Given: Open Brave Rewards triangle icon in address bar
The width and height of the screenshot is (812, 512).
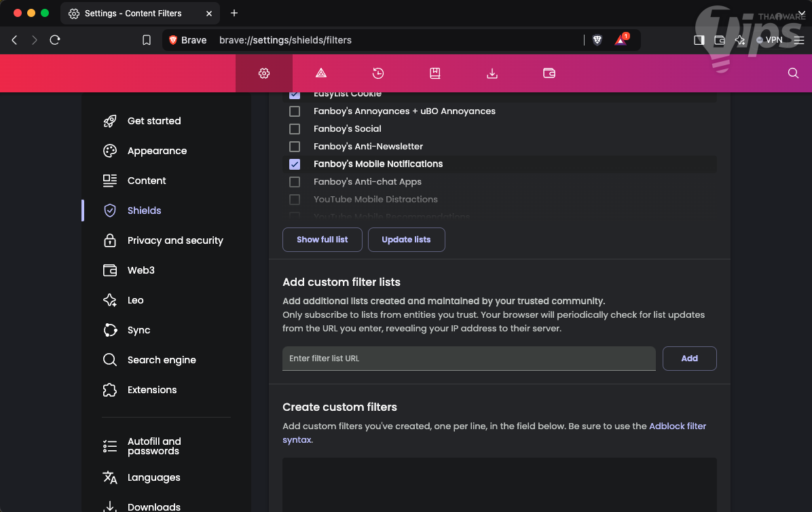Looking at the screenshot, I should pos(621,40).
